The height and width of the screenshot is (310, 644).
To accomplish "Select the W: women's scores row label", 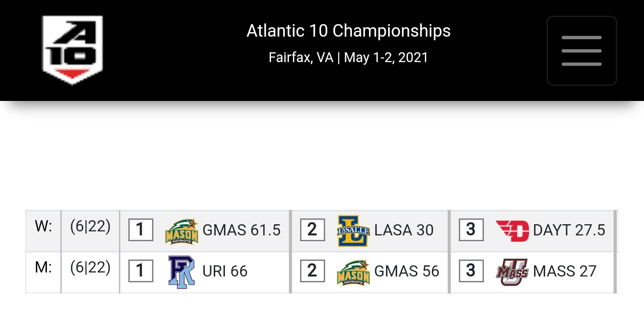I will coord(43,227).
